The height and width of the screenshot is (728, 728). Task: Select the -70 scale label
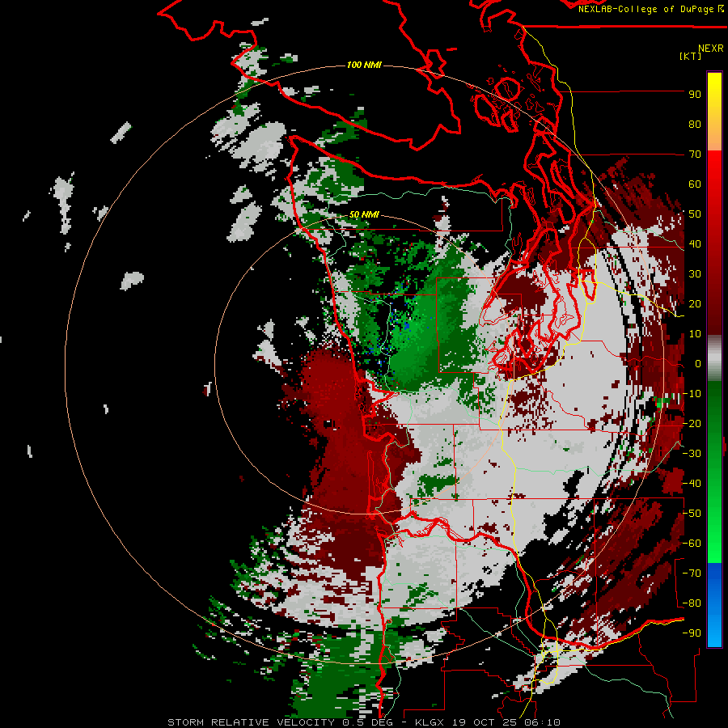pos(692,574)
